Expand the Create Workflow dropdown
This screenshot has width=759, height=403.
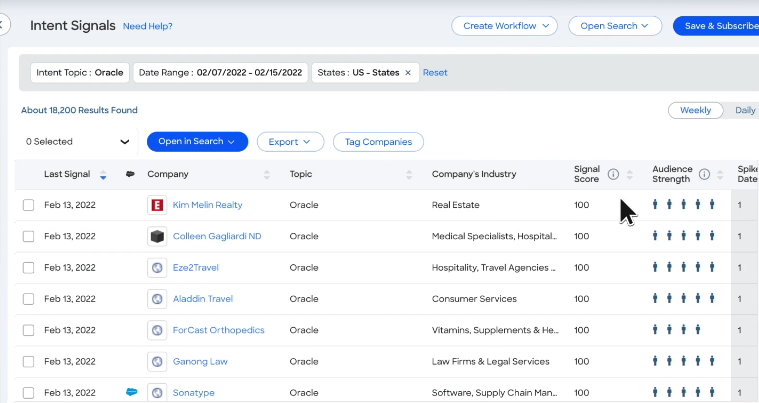click(x=504, y=26)
